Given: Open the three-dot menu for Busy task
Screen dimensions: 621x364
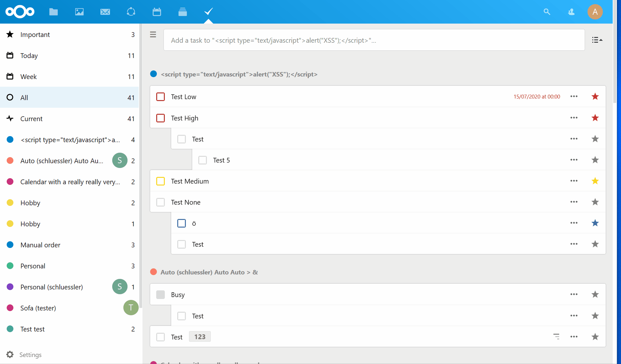Looking at the screenshot, I should point(574,295).
